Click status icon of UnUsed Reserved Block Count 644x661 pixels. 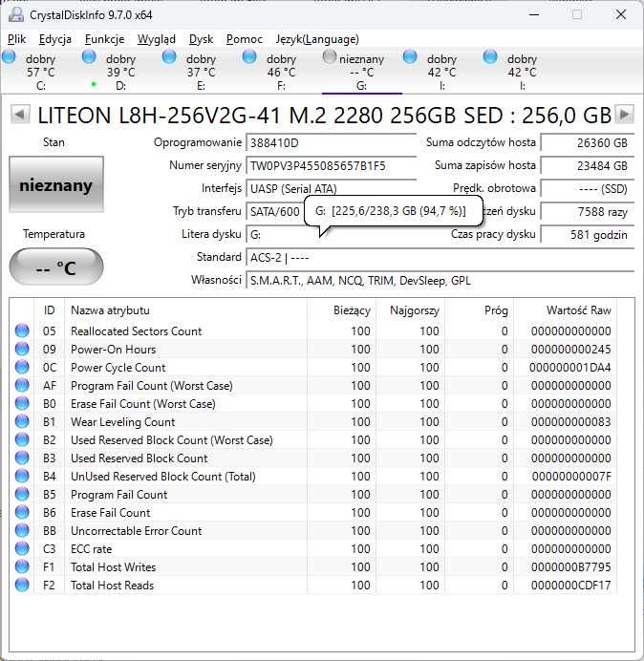tap(22, 476)
